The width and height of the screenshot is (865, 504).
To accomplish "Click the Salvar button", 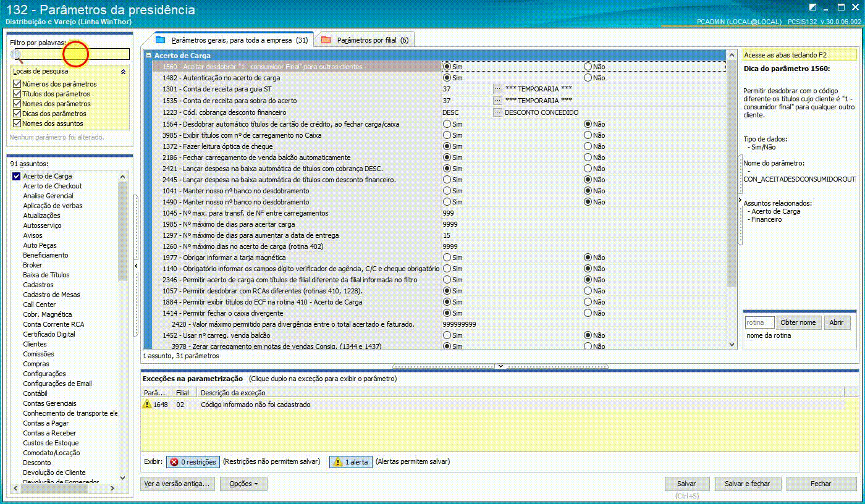I will coord(686,484).
